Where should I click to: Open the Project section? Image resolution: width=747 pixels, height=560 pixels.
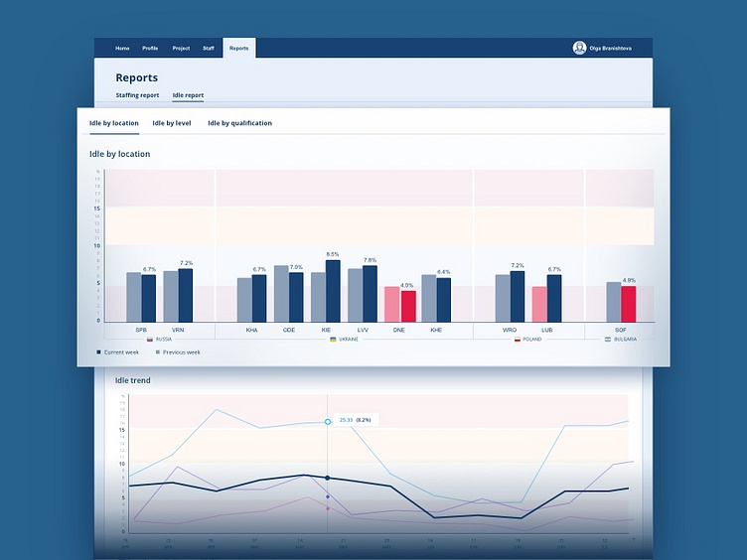click(181, 48)
